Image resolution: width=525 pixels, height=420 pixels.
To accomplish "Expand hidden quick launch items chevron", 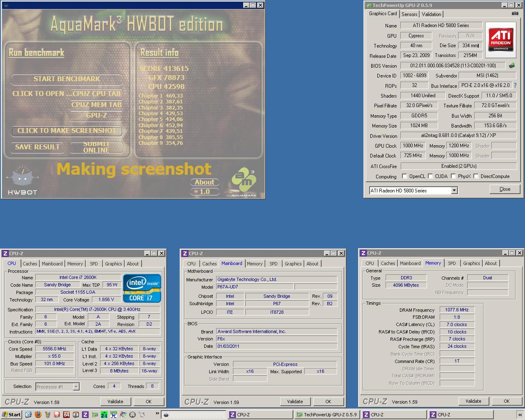I will 157,414.
